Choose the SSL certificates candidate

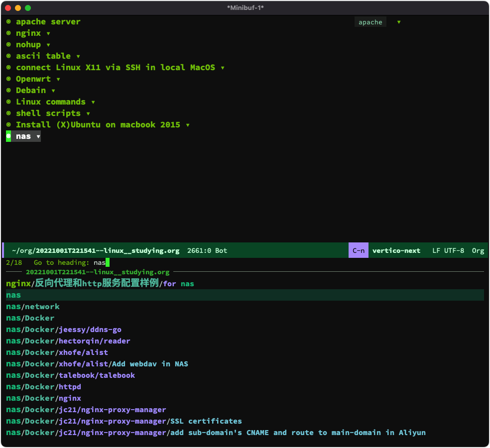tap(124, 421)
